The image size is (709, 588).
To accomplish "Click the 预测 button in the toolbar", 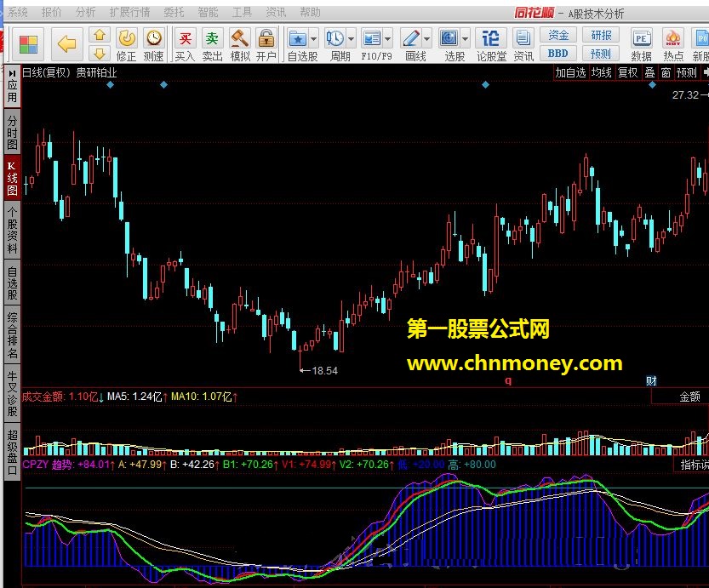I will (601, 54).
